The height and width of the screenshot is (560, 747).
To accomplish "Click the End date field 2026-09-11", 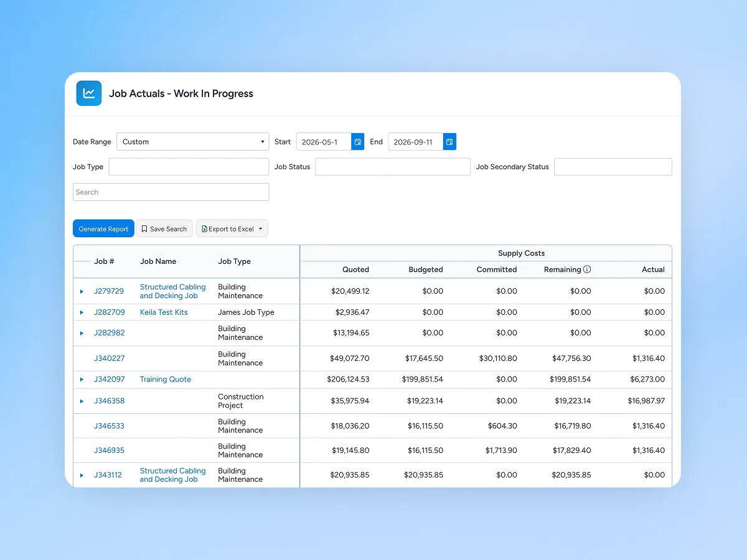I will pyautogui.click(x=416, y=142).
